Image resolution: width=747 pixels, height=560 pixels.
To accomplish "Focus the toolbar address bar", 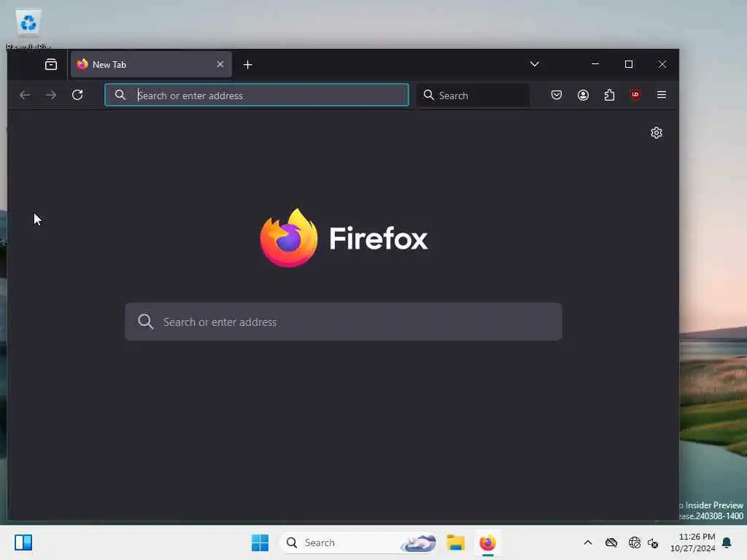I will tap(257, 96).
